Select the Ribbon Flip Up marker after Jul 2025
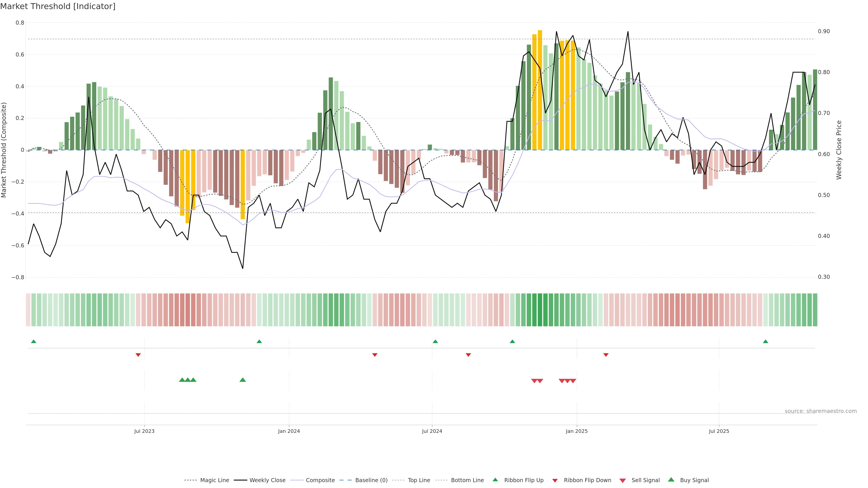868x488 pixels. click(765, 342)
